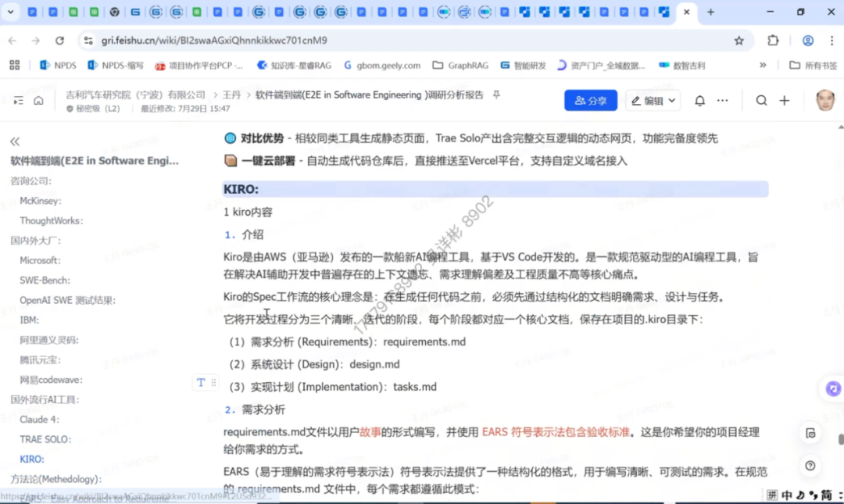844x504 pixels.
Task: Open NPDS-缩写 bookmark
Action: click(115, 65)
